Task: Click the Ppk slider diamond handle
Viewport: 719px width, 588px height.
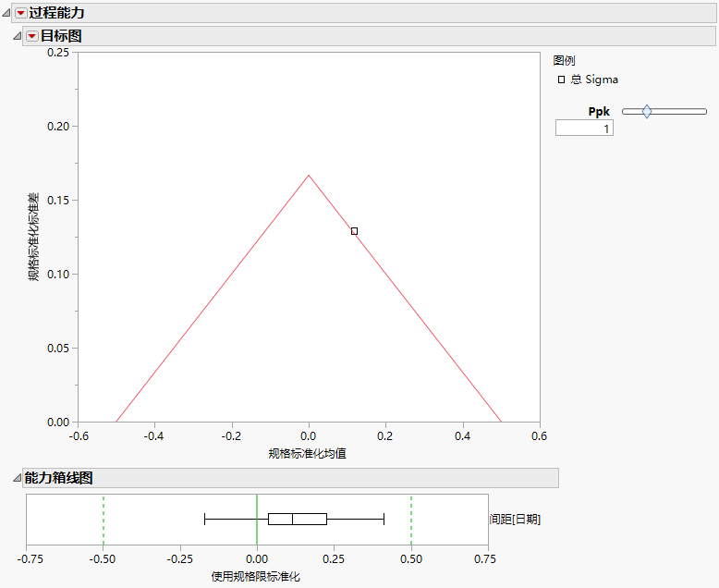Action: pyautogui.click(x=647, y=112)
